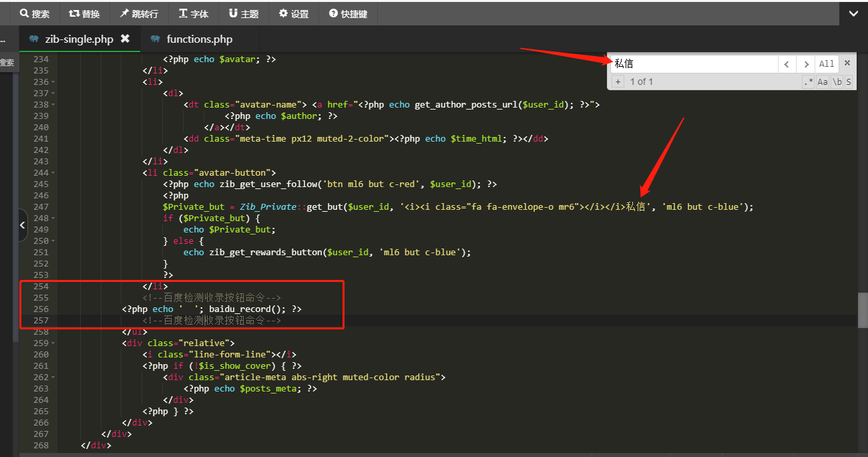The width and height of the screenshot is (868, 457).
Task: Open the 主题 theme picker
Action: (x=244, y=13)
